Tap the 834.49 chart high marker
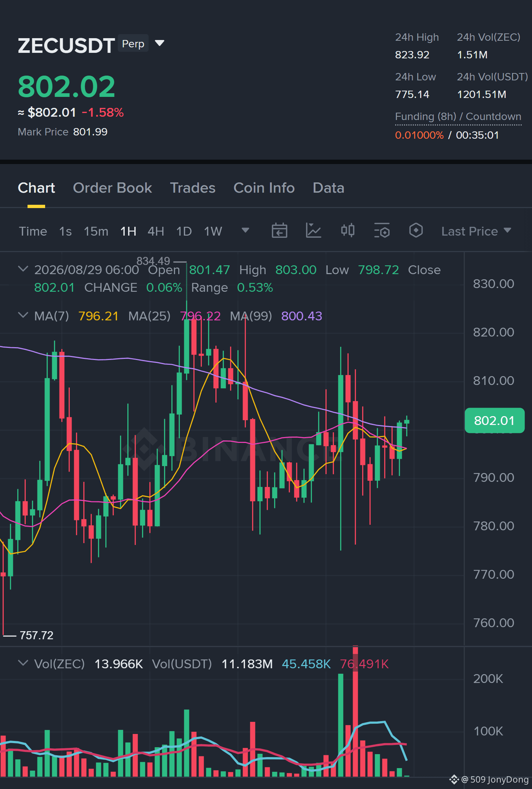 click(x=153, y=261)
